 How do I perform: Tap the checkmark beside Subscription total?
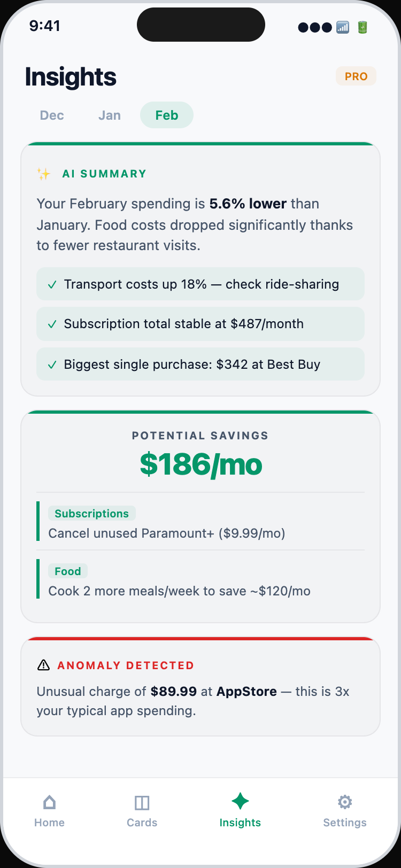52,324
